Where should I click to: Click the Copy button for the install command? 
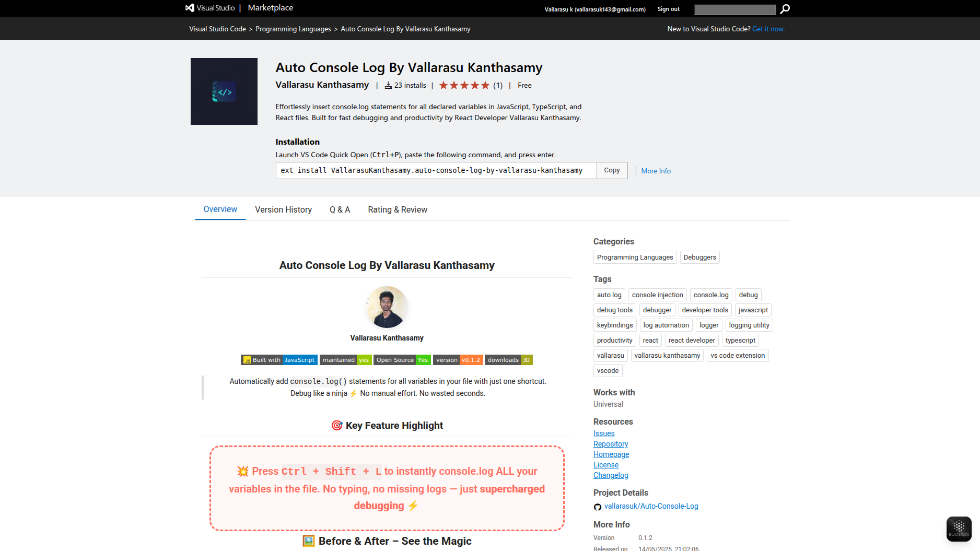pyautogui.click(x=611, y=170)
